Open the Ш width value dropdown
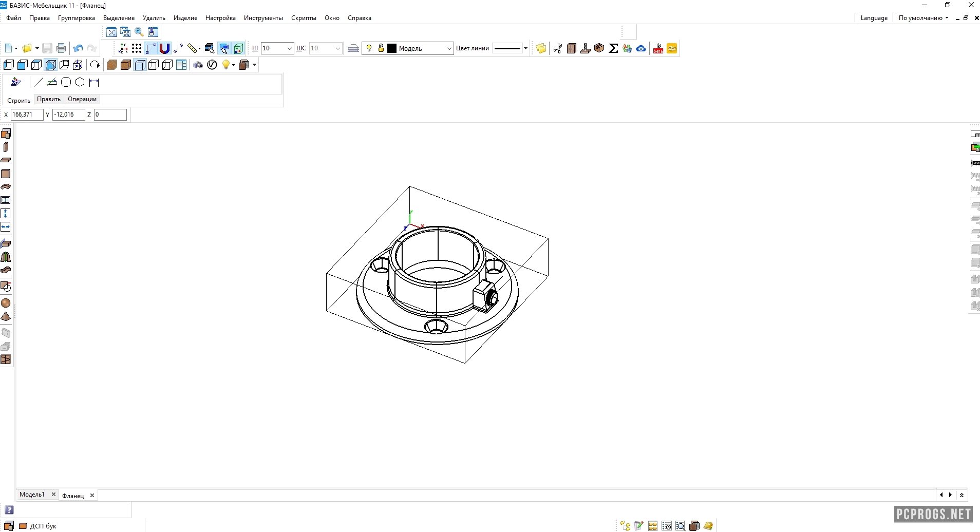This screenshot has height=532, width=980. pyautogui.click(x=289, y=48)
